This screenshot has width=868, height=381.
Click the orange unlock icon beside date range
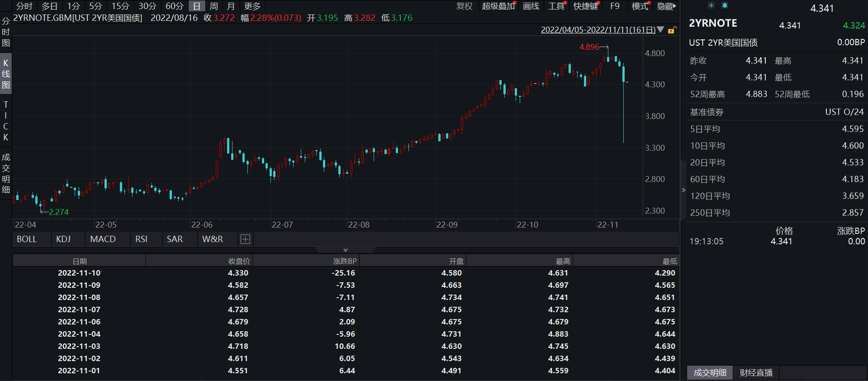(x=672, y=30)
